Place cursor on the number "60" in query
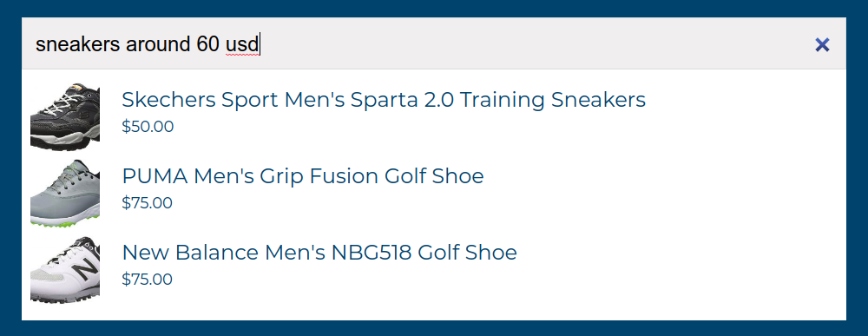The height and width of the screenshot is (336, 868). point(207,44)
